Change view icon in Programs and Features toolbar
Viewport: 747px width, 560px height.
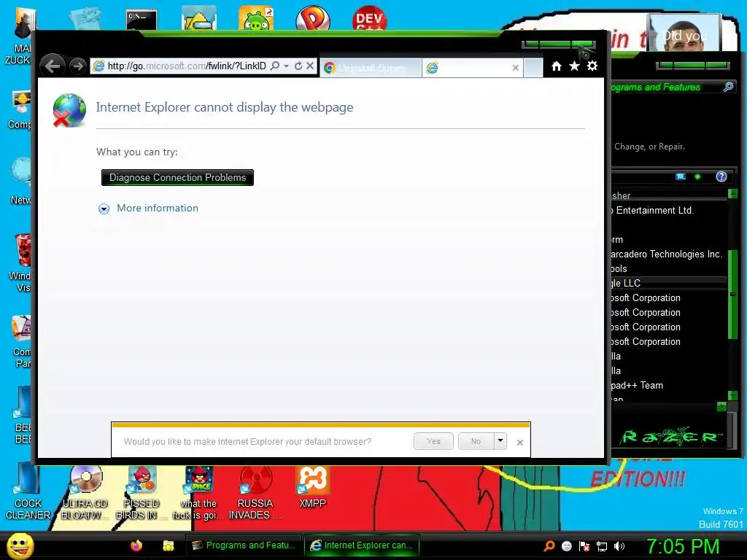coord(681,176)
